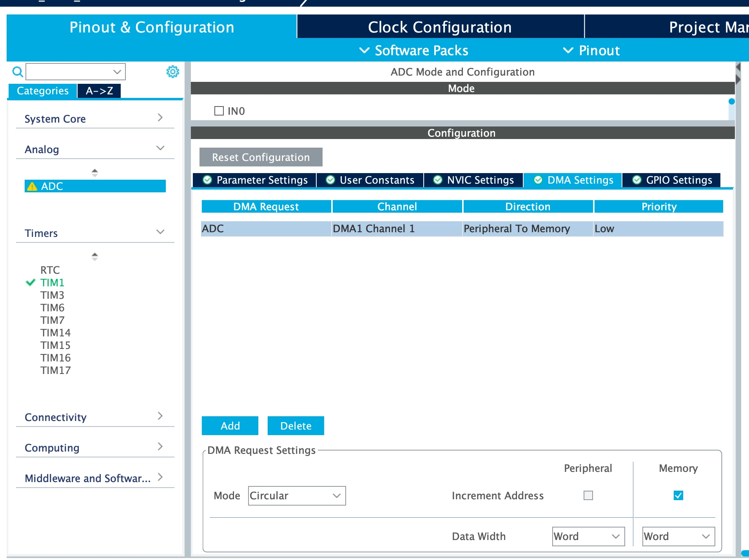Screen dimensions: 749x560
Task: Open Peripheral Data Width dropdown
Action: (x=588, y=537)
